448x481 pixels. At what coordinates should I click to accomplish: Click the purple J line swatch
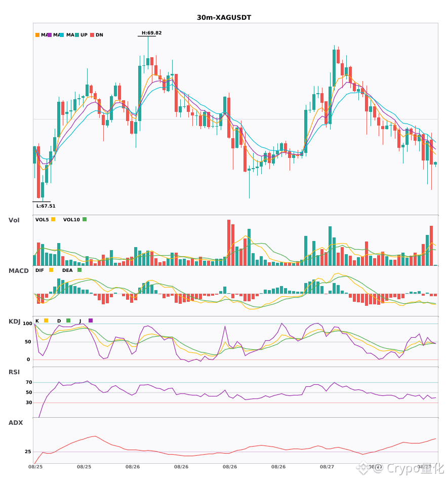coord(91,320)
